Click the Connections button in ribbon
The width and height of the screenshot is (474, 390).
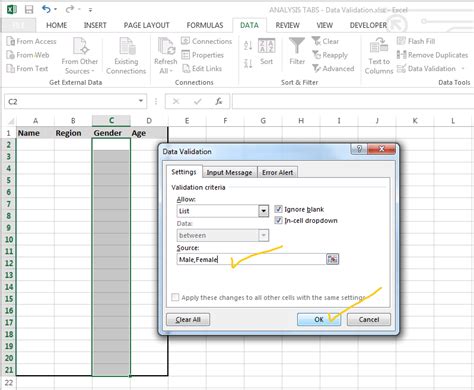pyautogui.click(x=207, y=41)
